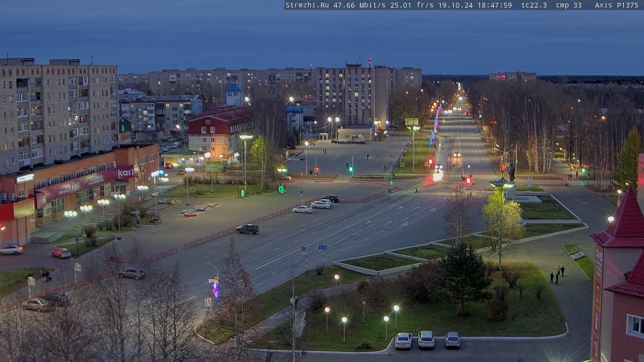Click the 18:47:59 timestamp
The image size is (644, 362).
495,5
